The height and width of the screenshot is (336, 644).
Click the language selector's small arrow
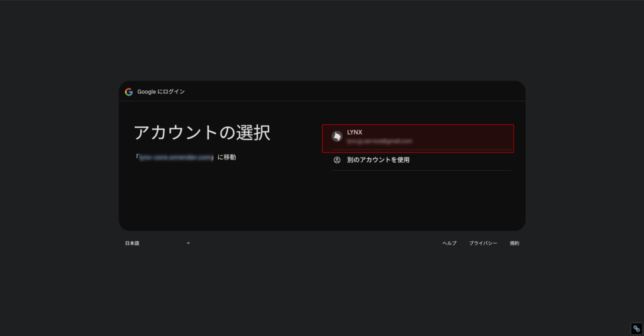[x=188, y=243]
